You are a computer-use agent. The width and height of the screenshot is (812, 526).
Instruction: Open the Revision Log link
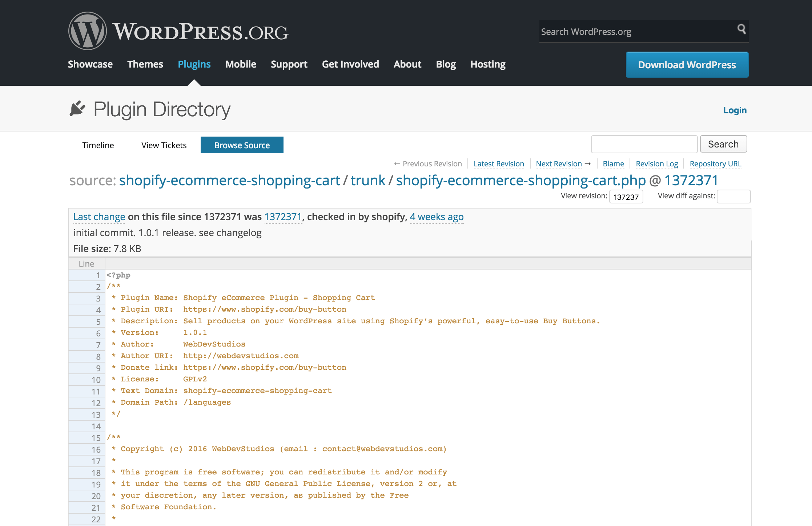tap(657, 164)
